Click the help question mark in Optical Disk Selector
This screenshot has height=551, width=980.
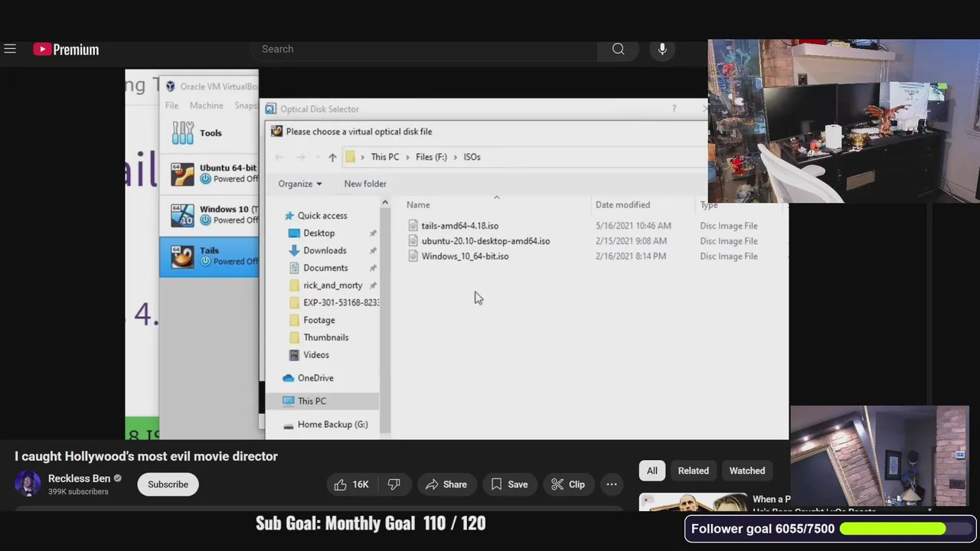coord(674,109)
